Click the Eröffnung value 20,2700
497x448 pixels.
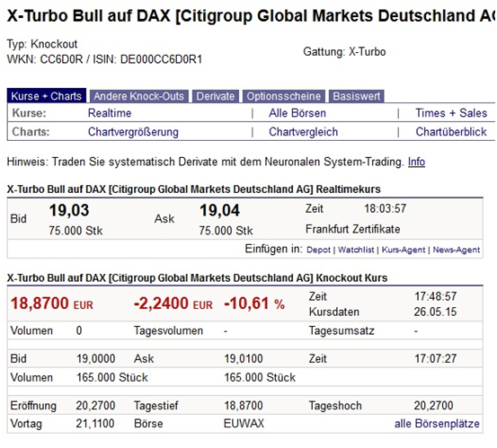point(95,406)
